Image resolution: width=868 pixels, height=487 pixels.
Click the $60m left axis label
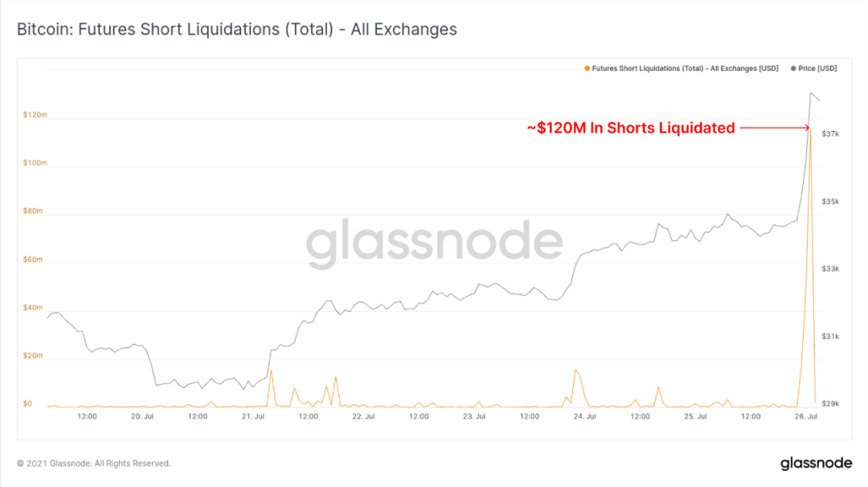click(x=33, y=259)
